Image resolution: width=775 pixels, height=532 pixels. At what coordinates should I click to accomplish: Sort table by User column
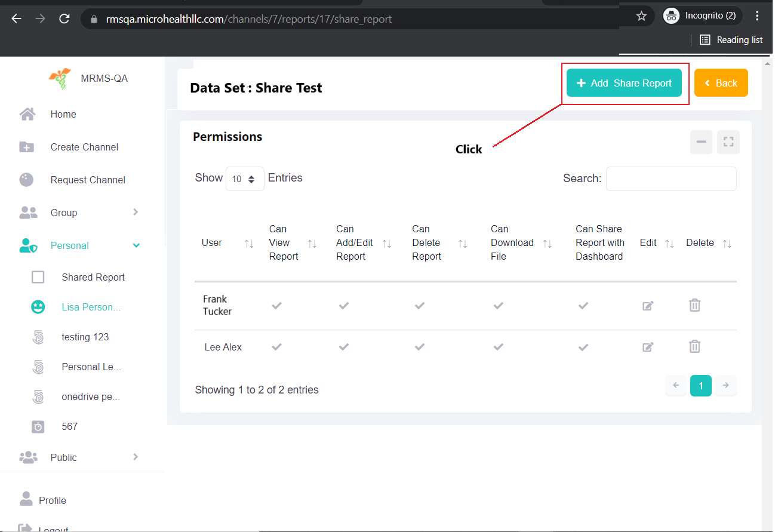point(249,244)
